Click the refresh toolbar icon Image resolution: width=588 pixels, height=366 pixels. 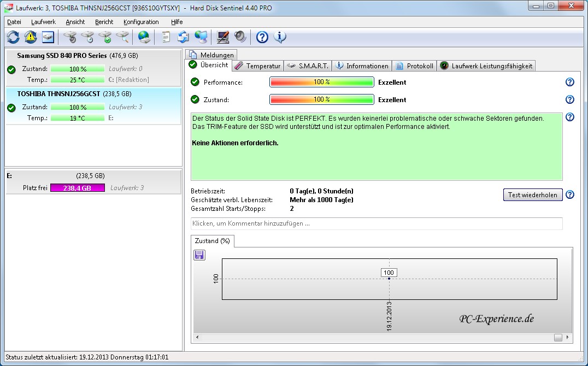point(13,37)
